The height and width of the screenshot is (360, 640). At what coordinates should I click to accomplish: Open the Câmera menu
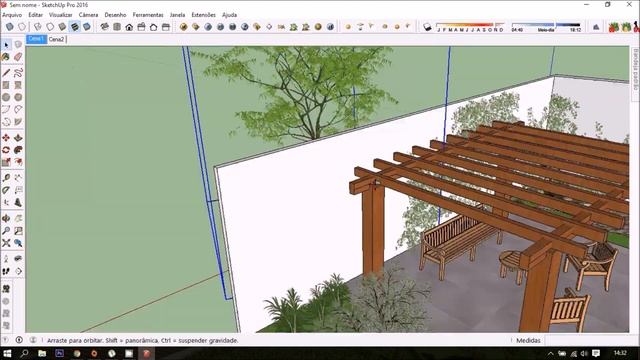(88, 15)
